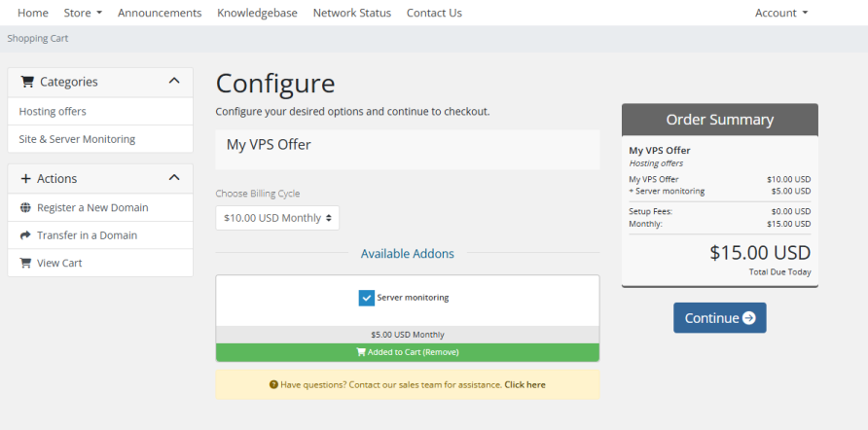Remove addon via Added to Cart (Remove)

pyautogui.click(x=408, y=352)
